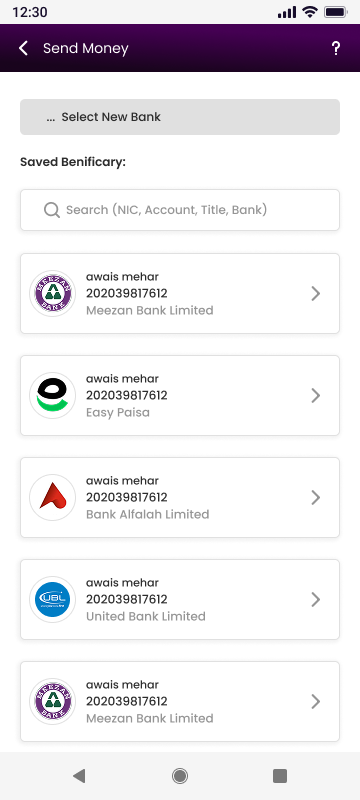Tap the Android back navigation triangle
This screenshot has width=360, height=800.
(79, 776)
